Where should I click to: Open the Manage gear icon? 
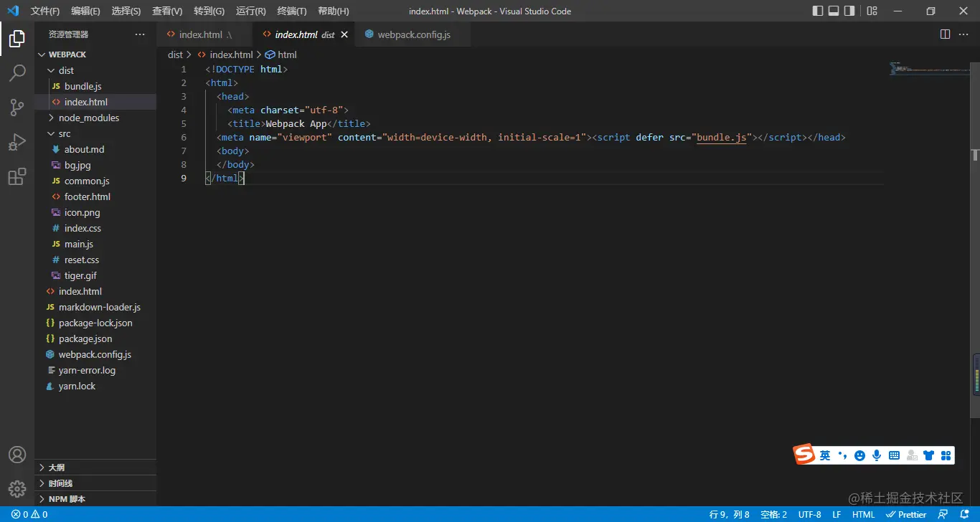(x=17, y=489)
